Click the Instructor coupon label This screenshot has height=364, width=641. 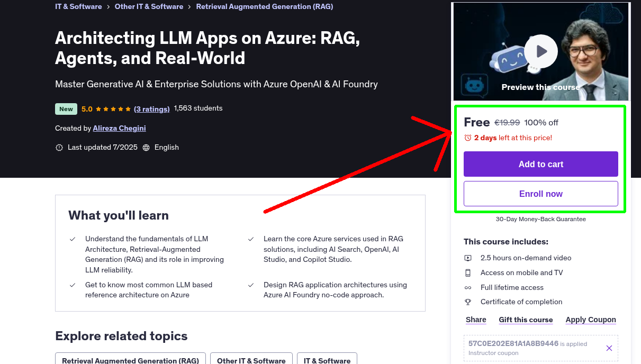(493, 353)
